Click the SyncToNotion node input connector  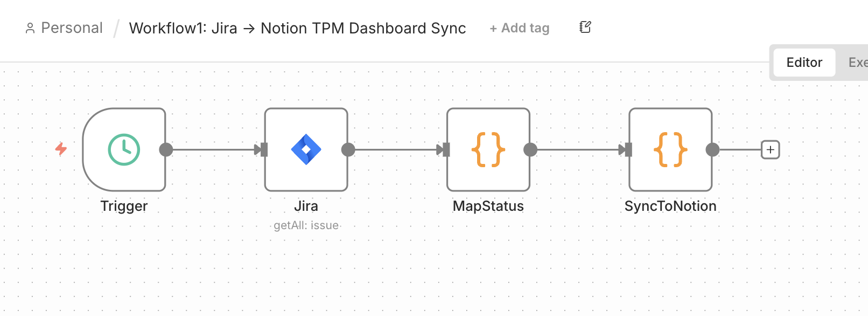[x=628, y=149]
